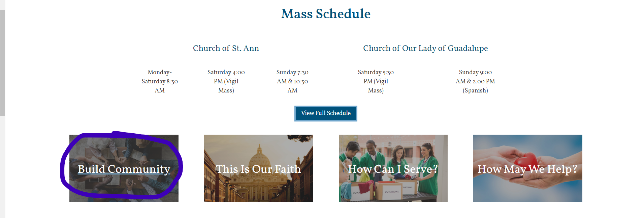Click the View Full Schedule button
Image resolution: width=644 pixels, height=218 pixels.
[326, 113]
